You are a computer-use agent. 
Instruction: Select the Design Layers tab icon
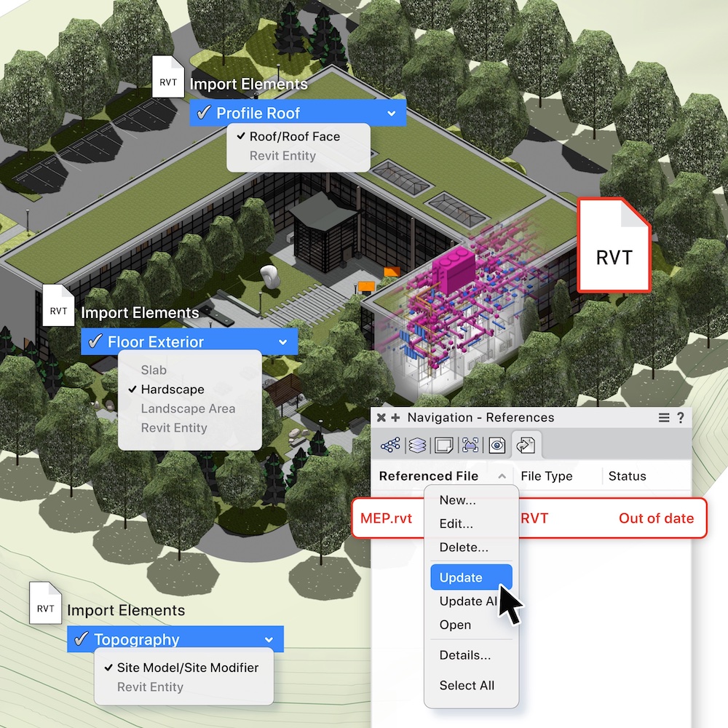[416, 445]
